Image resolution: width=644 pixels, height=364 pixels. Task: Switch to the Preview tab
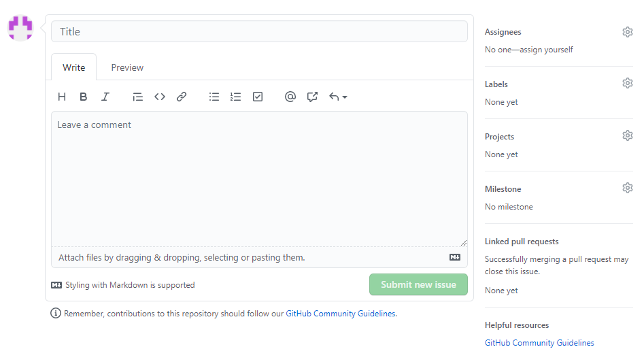click(x=127, y=67)
